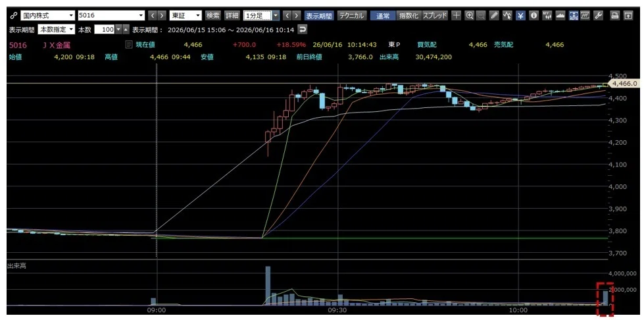Click the 詳細 details button
Screen dimensions: 644x320
(x=232, y=16)
